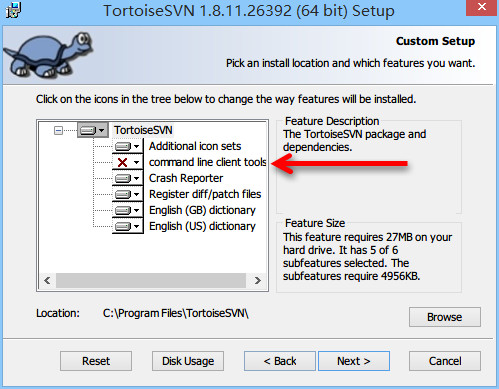Click the English (US) dictionary drive icon
Viewport: 499px width, 389px height.
[x=123, y=226]
